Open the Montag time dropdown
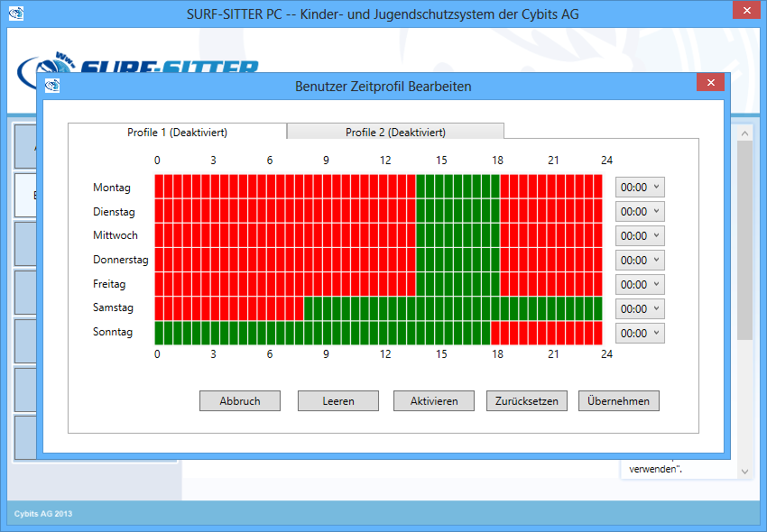767x532 pixels. [640, 188]
